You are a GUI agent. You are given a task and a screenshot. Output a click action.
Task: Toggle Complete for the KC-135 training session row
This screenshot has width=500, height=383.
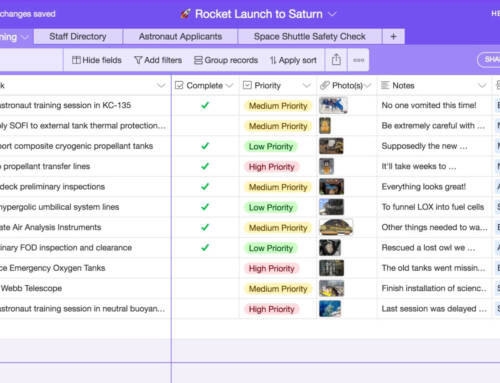[x=205, y=105]
